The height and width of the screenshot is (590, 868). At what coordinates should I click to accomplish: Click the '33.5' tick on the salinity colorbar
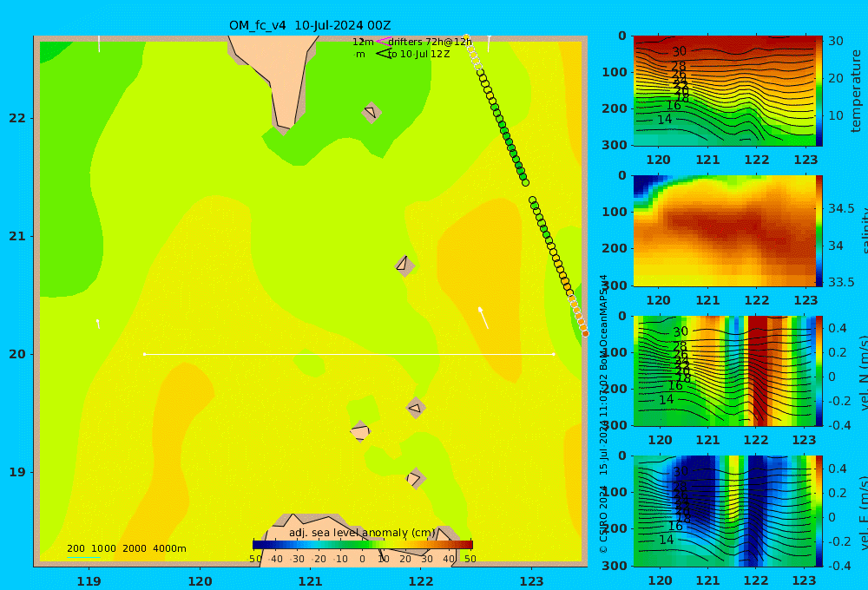[841, 282]
